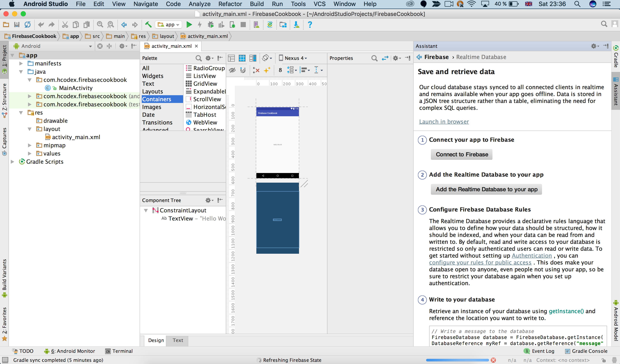Collapse ConstraintLayout in Component Tree
The image size is (620, 364).
point(146,210)
